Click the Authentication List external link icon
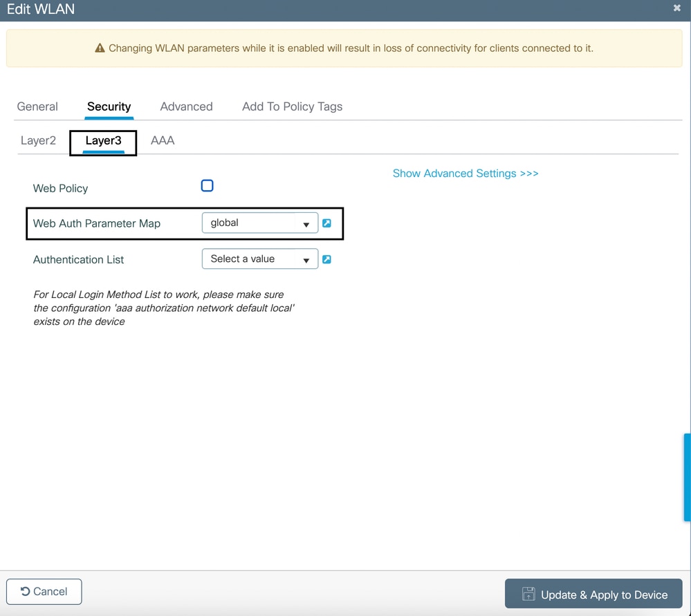This screenshot has width=691, height=616. [x=326, y=259]
